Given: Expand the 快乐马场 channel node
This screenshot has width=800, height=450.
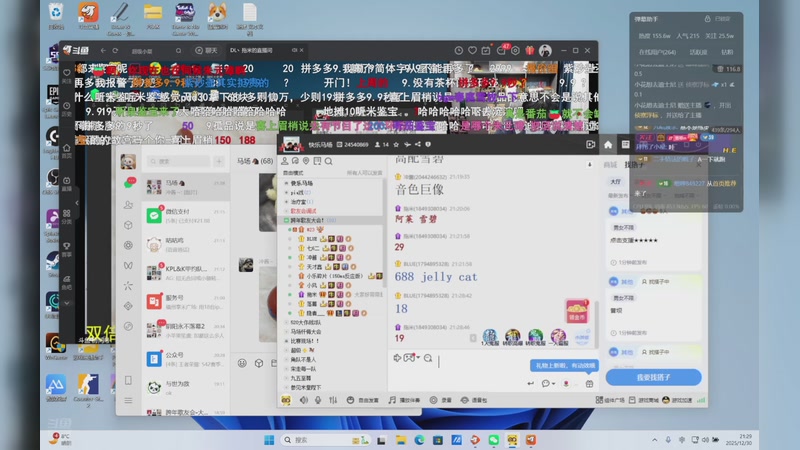Looking at the screenshot, I should (286, 183).
